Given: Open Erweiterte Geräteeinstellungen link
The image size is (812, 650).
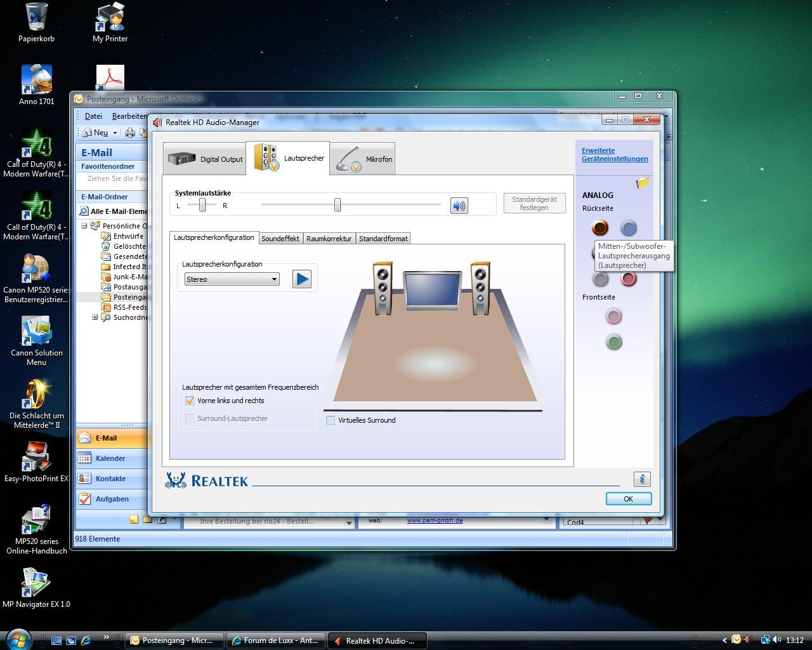Looking at the screenshot, I should [x=615, y=155].
